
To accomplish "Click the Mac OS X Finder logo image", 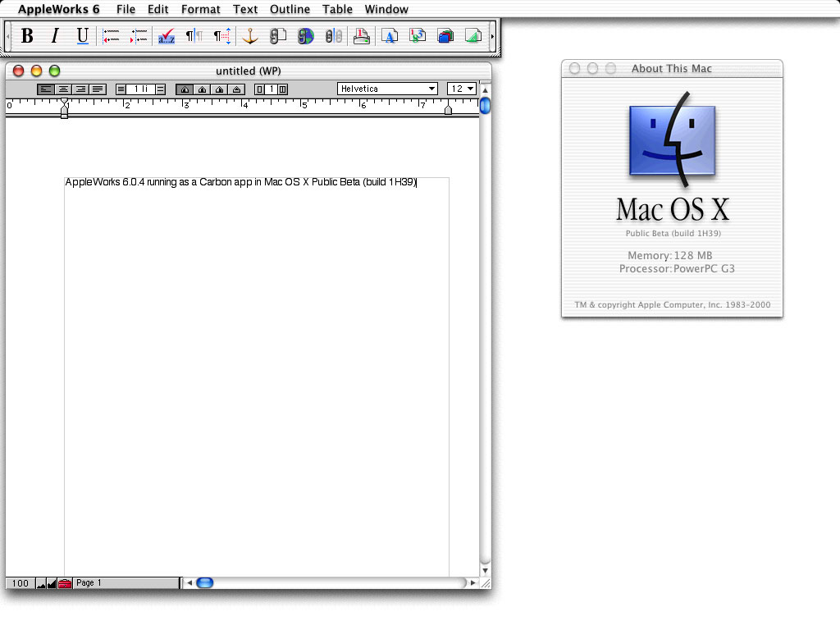I will 673,139.
